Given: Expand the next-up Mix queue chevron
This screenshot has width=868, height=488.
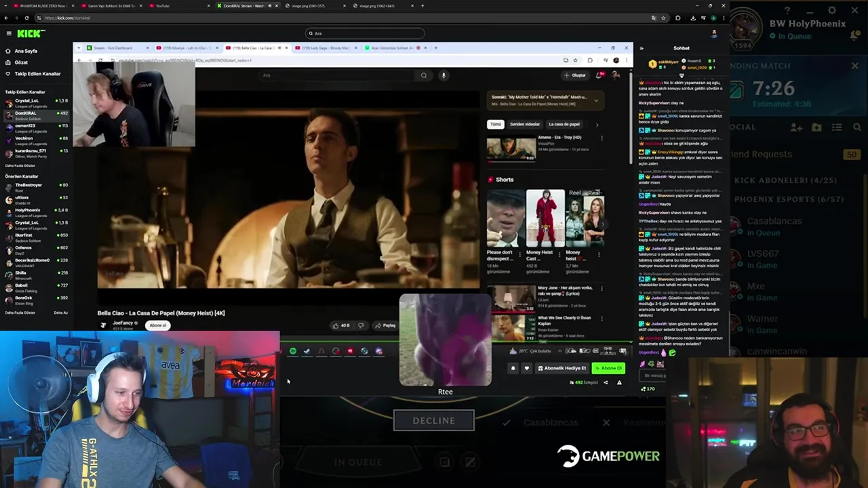Looking at the screenshot, I should tap(596, 100).
